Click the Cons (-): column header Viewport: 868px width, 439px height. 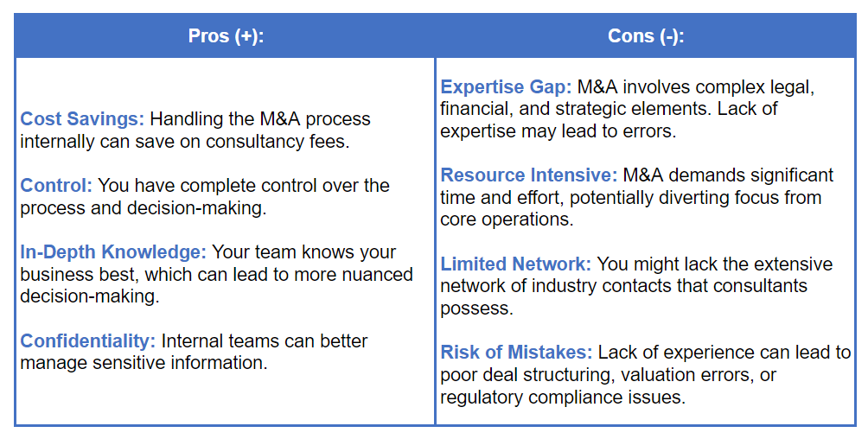[x=646, y=36]
